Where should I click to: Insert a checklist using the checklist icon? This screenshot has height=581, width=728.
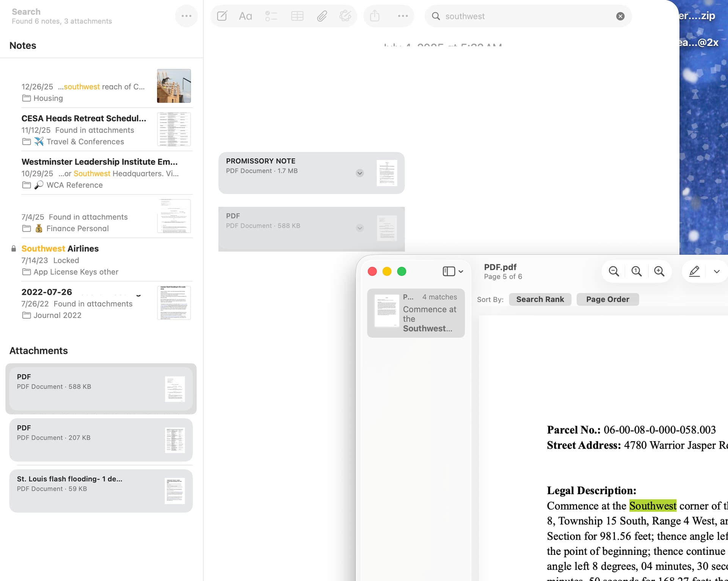tap(271, 16)
